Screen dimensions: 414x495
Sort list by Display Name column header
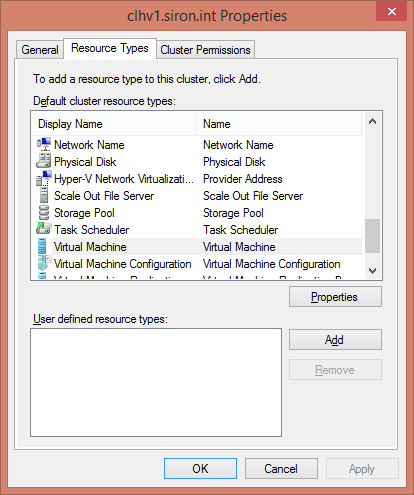coord(114,124)
